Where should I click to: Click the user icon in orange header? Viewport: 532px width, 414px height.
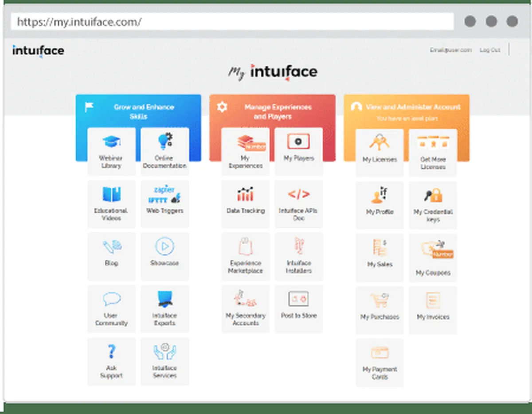(x=356, y=107)
